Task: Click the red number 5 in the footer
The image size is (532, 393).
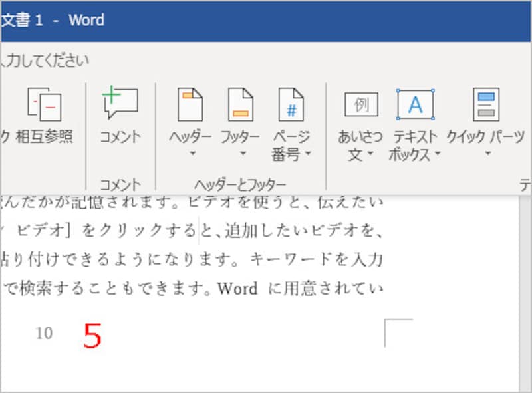Action: (92, 336)
